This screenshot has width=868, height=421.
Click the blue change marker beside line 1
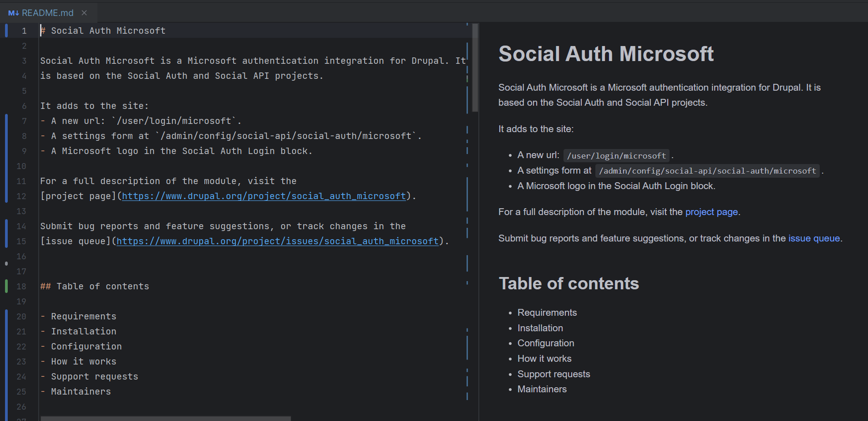point(6,31)
